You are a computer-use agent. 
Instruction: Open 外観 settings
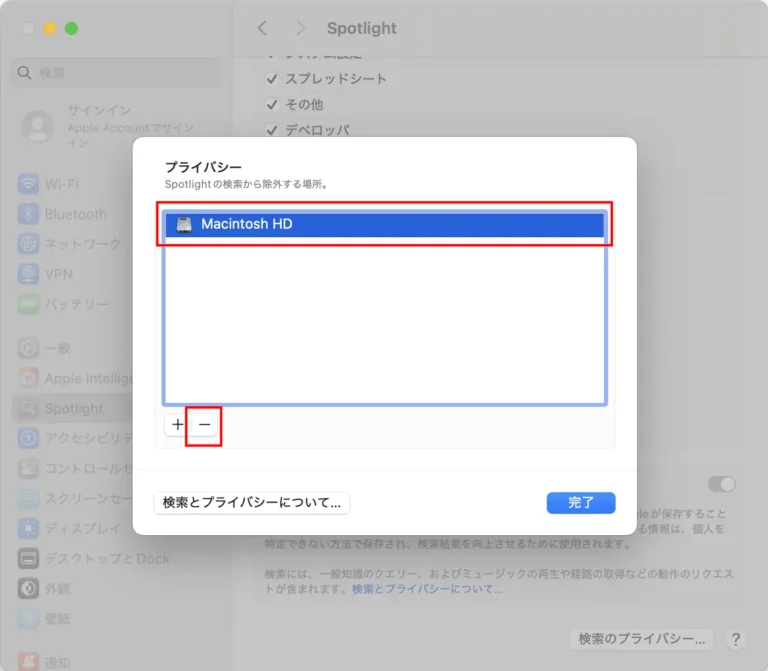point(116,588)
